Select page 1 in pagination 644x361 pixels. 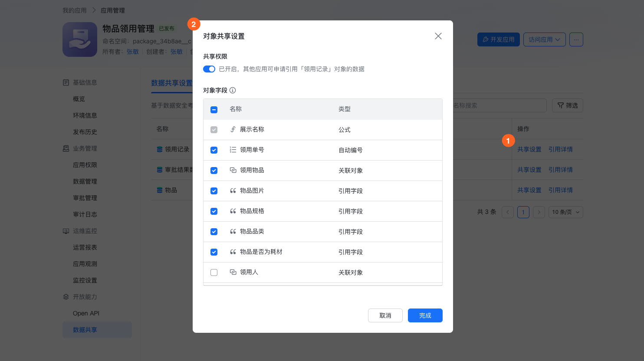523,212
